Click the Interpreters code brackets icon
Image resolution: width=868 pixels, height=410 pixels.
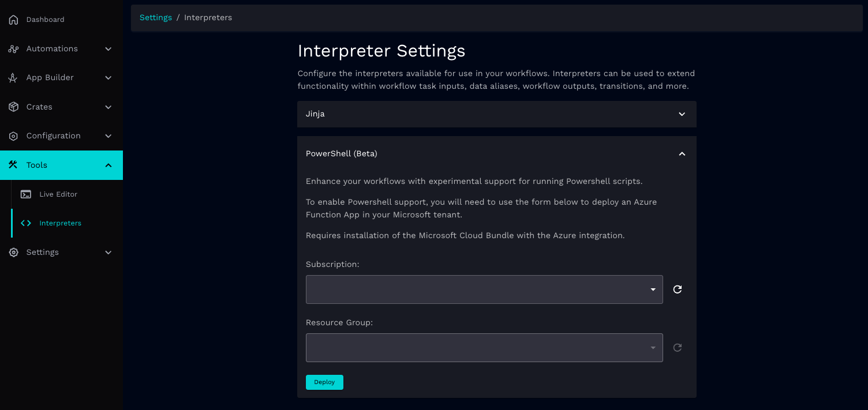26,223
